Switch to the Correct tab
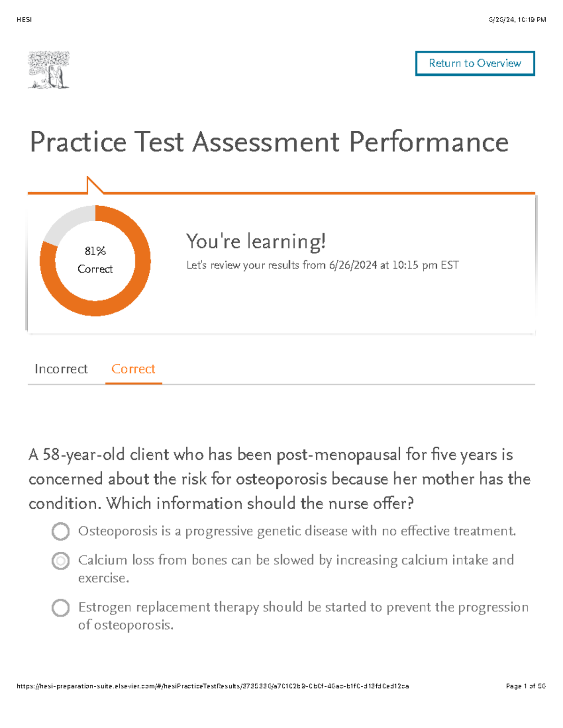Image resolution: width=563 pixels, height=728 pixels. click(x=133, y=369)
